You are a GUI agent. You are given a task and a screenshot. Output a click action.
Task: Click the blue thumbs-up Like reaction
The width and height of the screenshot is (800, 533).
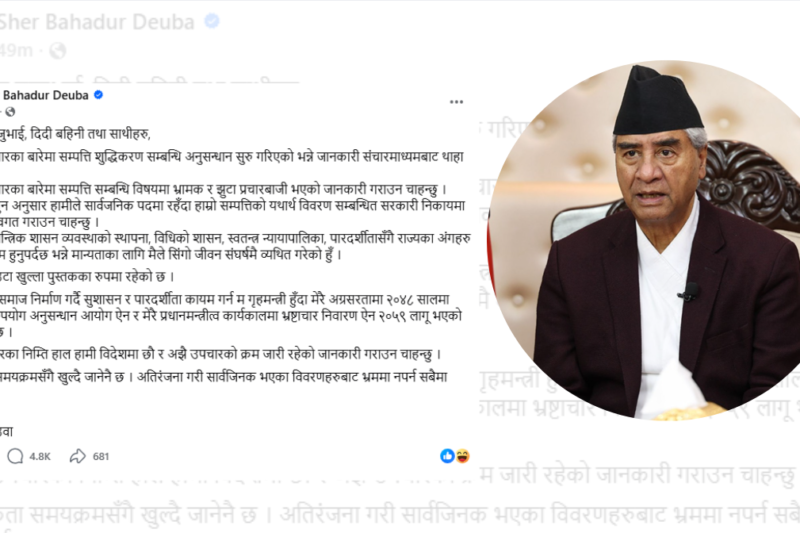coord(447,456)
